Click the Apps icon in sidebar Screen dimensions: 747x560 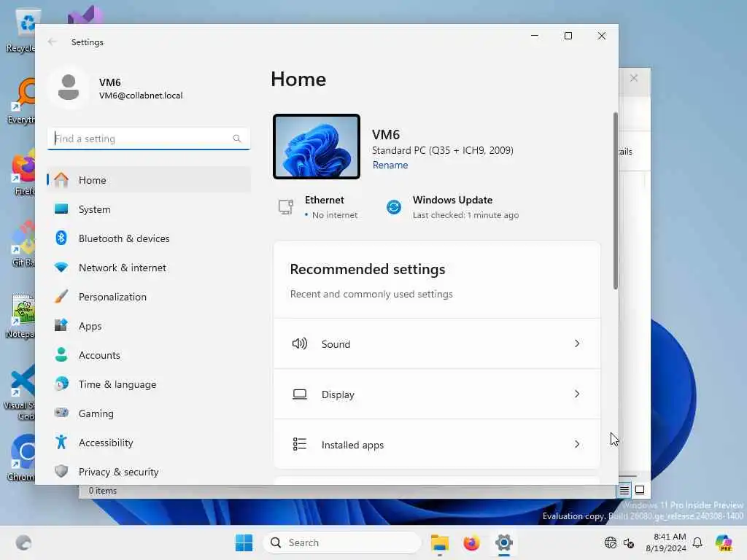[61, 326]
